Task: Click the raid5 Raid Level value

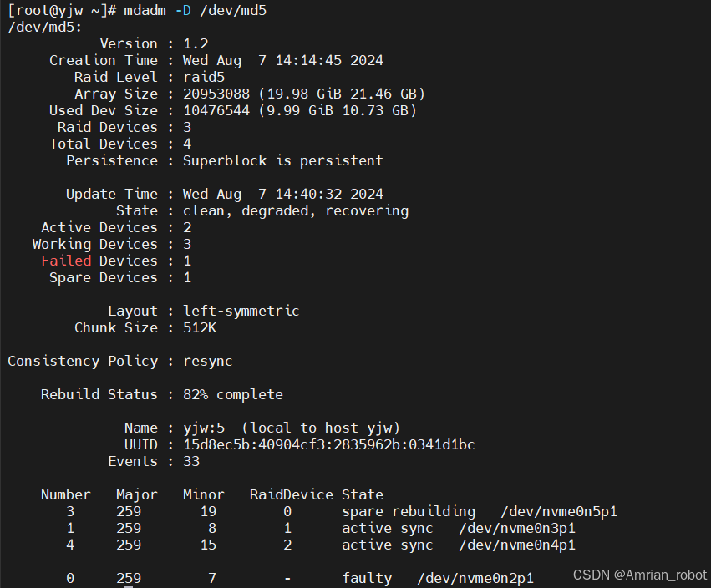Action: click(x=204, y=77)
